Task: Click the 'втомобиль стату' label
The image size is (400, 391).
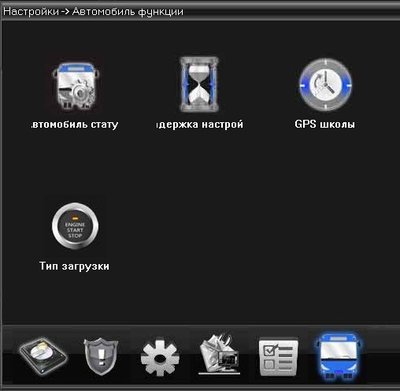Action: pos(74,125)
